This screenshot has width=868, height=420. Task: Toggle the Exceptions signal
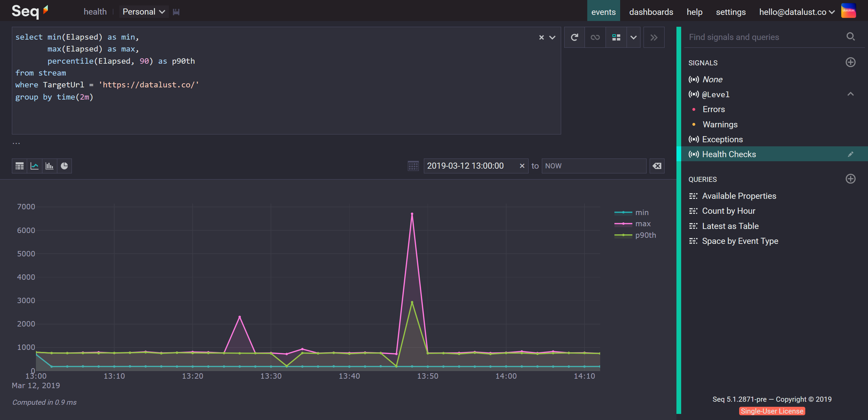point(722,139)
